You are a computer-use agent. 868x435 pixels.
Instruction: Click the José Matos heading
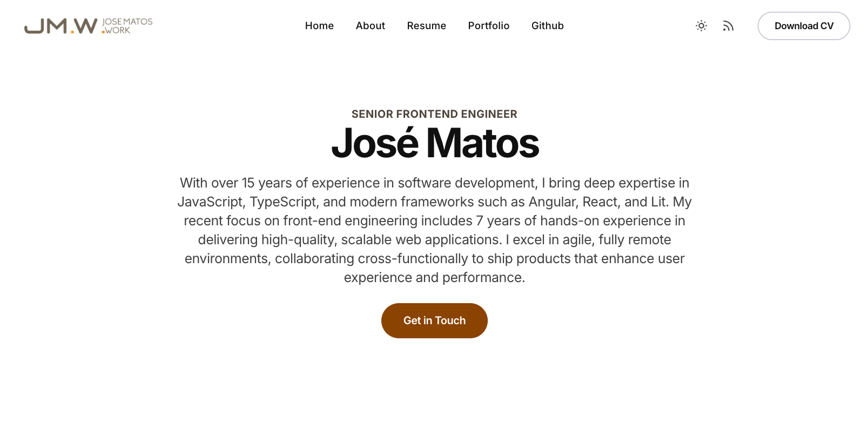[x=434, y=142]
